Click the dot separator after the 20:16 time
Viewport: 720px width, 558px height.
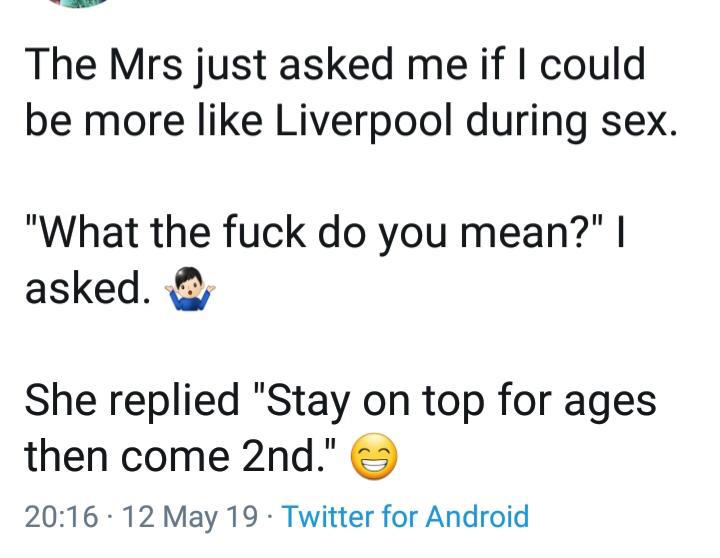(x=114, y=517)
